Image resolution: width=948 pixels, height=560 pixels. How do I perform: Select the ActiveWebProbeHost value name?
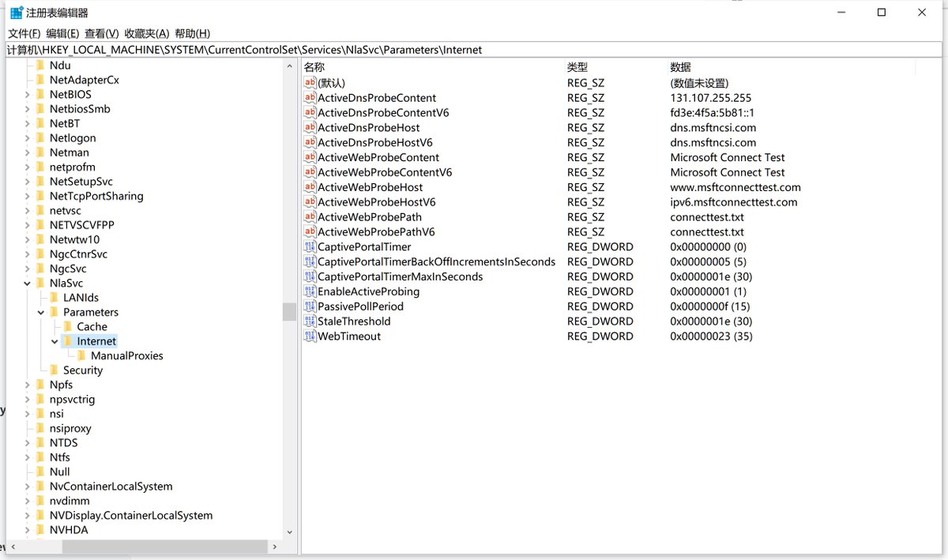click(x=370, y=187)
